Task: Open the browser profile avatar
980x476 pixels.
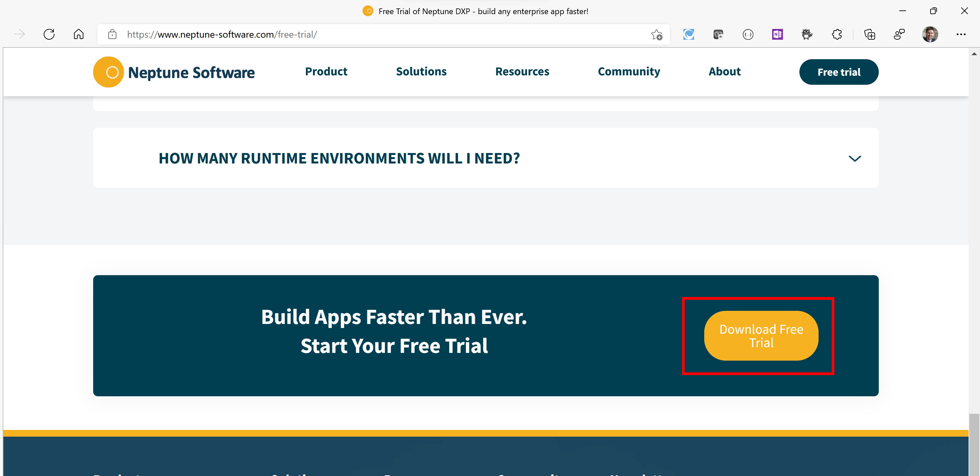Action: pos(930,34)
